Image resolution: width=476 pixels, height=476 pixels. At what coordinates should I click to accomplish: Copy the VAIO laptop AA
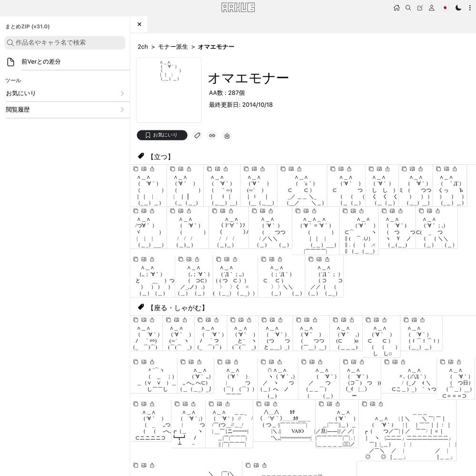[x=258, y=404]
